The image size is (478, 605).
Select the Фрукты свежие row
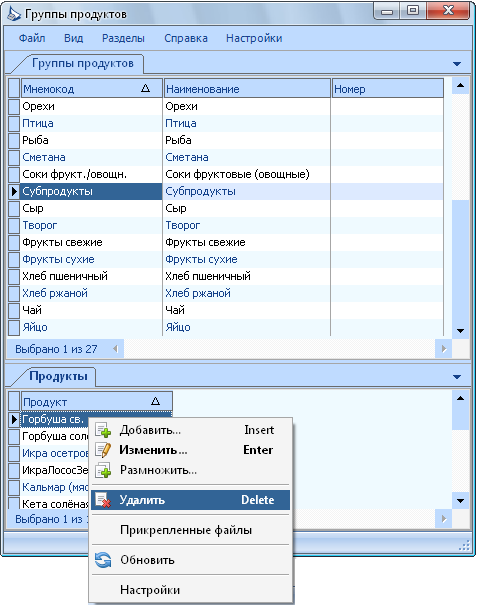(x=225, y=242)
